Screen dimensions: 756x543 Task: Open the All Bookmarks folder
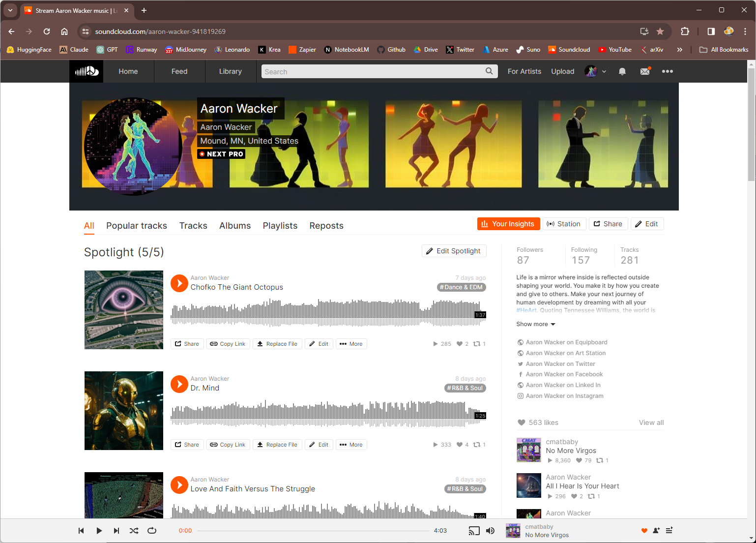[724, 50]
